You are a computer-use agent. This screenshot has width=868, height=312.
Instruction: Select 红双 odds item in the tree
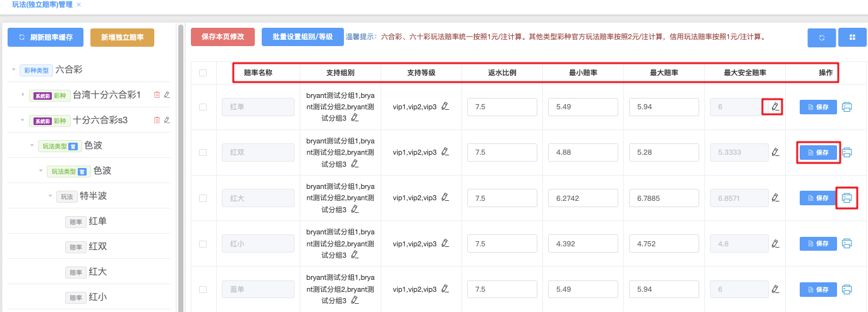coord(97,246)
